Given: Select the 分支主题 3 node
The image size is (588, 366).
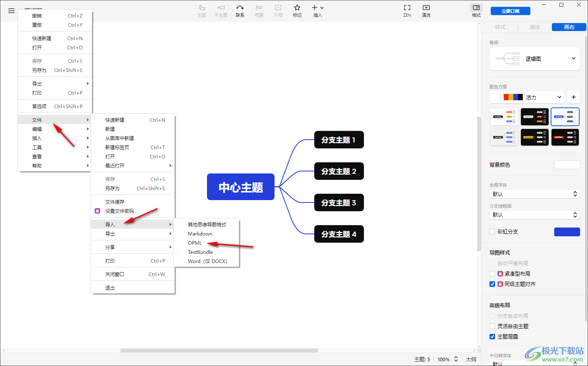Looking at the screenshot, I should (339, 202).
